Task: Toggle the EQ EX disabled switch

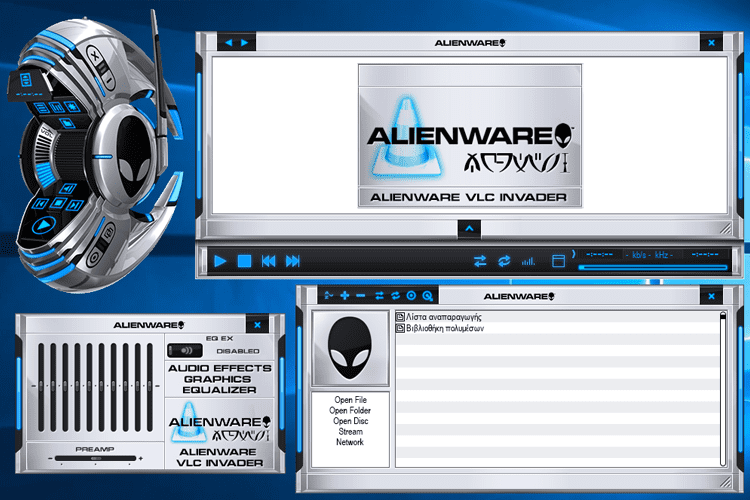Action: coord(182,351)
